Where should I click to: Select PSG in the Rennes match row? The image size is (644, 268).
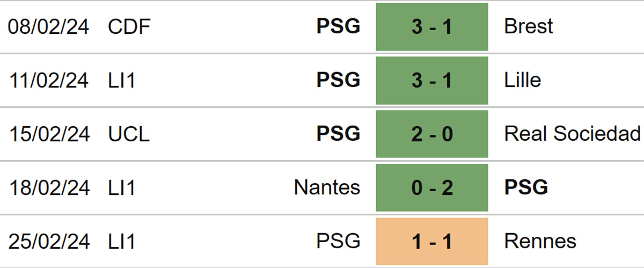339,241
